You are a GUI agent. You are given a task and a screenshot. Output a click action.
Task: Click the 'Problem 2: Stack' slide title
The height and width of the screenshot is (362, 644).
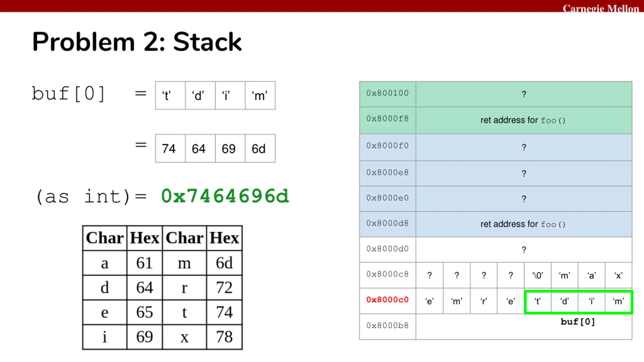(x=137, y=42)
